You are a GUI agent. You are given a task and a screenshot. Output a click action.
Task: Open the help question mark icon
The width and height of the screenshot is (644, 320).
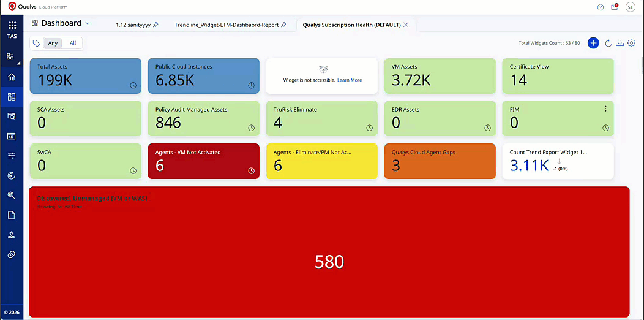coord(601,7)
